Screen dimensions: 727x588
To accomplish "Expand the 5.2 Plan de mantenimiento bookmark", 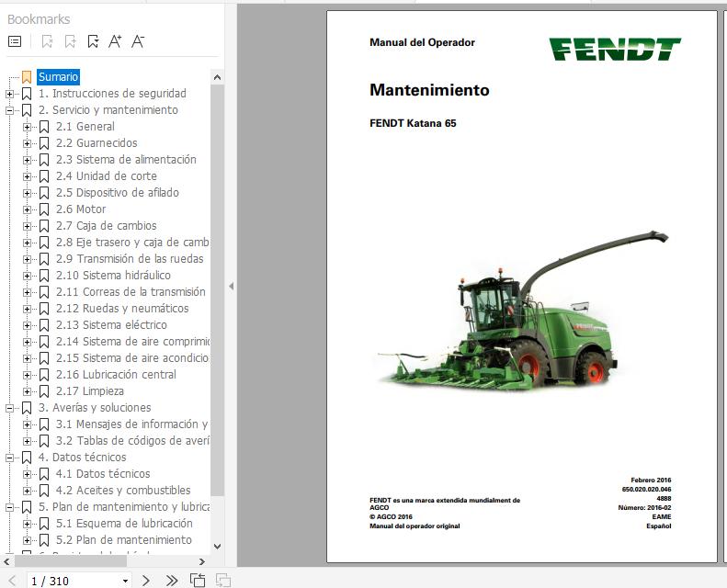I will pyautogui.click(x=27, y=541).
